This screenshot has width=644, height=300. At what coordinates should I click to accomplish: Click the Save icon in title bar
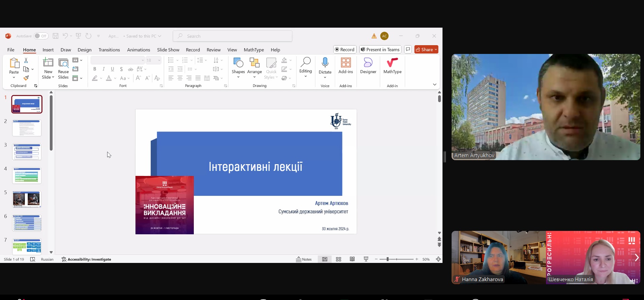coord(56,36)
